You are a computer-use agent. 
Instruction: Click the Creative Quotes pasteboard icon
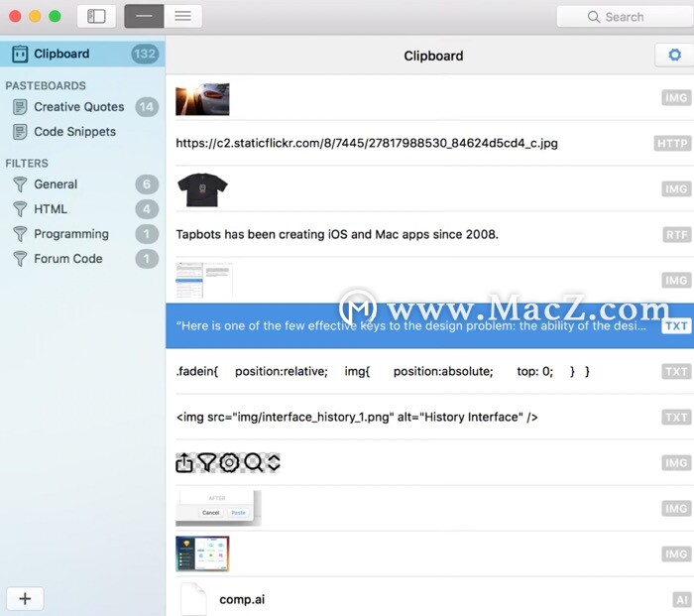click(20, 107)
